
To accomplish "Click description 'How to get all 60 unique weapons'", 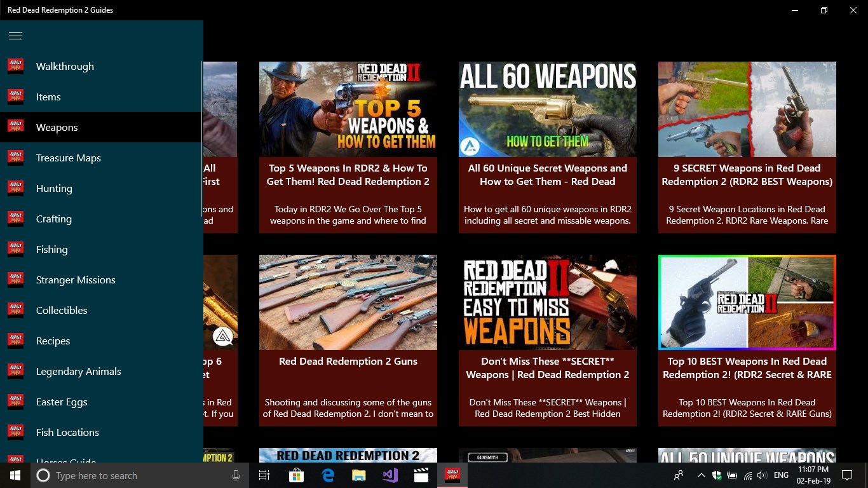I will click(548, 215).
